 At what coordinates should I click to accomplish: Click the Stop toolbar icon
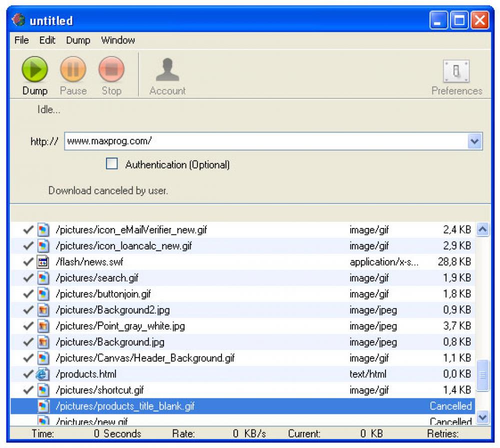click(111, 70)
